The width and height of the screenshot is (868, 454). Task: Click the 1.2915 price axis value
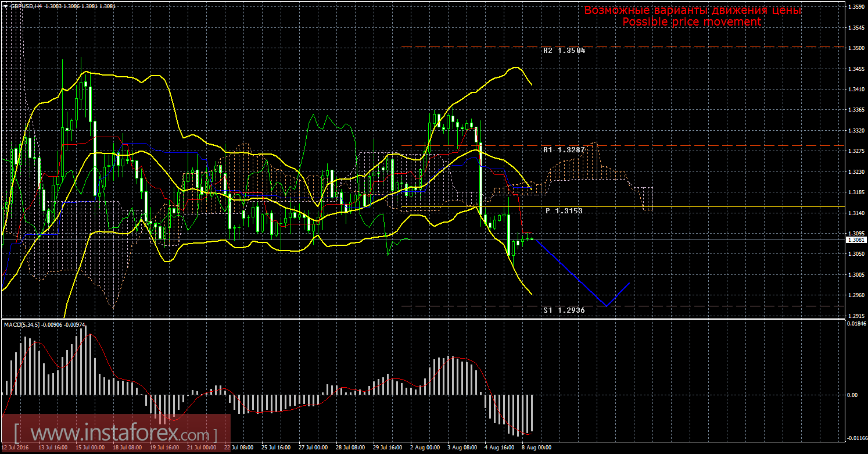(856, 316)
